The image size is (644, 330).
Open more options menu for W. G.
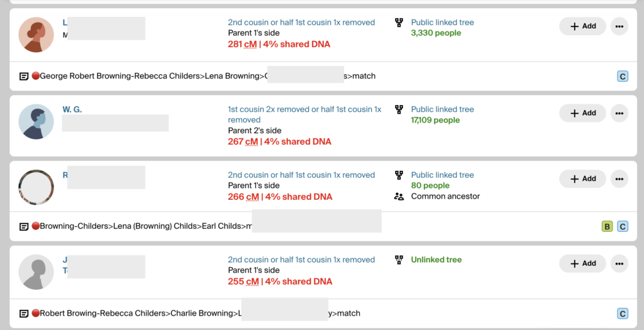tap(619, 113)
